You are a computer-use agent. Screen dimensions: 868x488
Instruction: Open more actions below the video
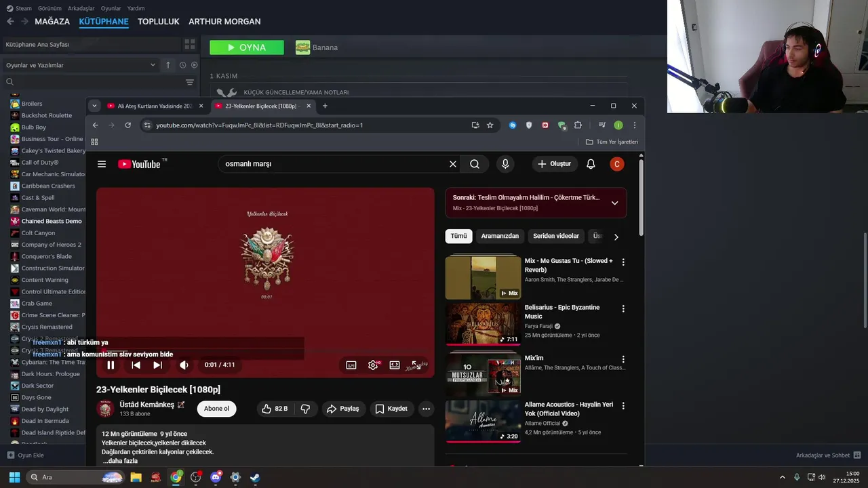point(426,409)
